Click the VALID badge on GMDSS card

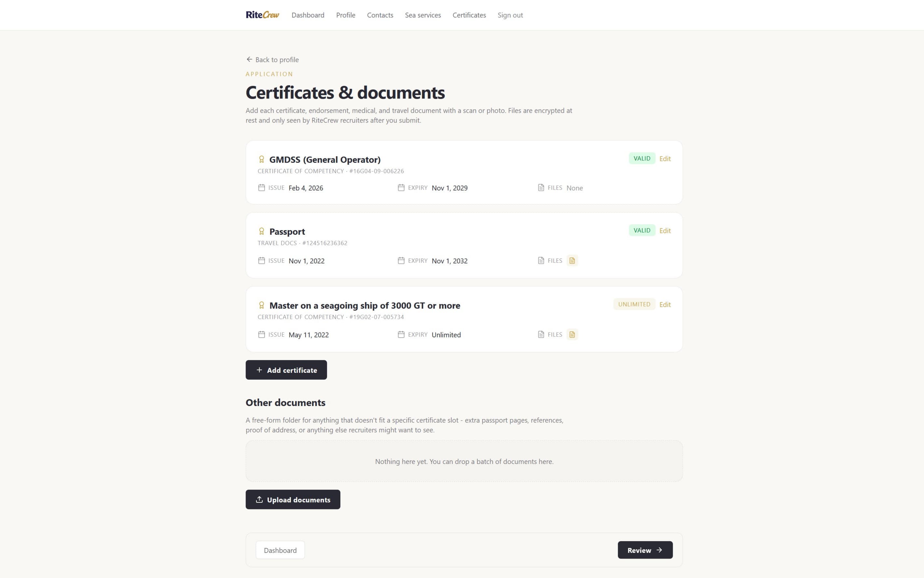pos(642,158)
